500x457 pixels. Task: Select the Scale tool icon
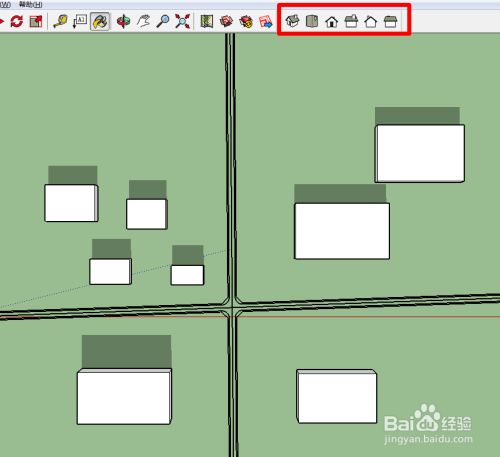tap(36, 21)
